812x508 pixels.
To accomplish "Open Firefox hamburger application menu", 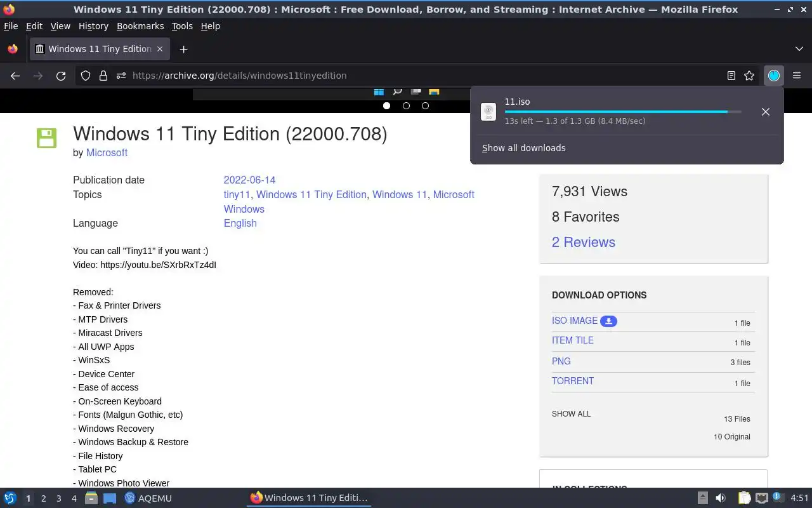I will point(797,76).
